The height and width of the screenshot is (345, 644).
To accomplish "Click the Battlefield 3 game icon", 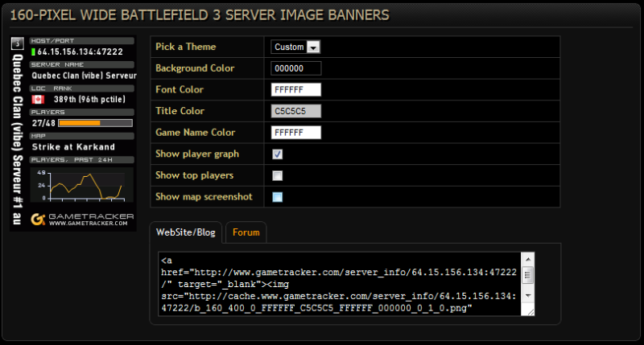I will click(x=17, y=43).
